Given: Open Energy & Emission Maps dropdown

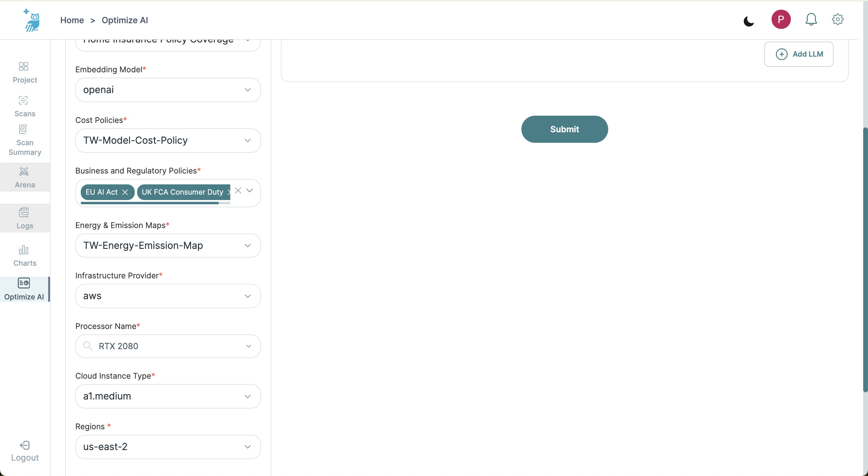Looking at the screenshot, I should 168,246.
